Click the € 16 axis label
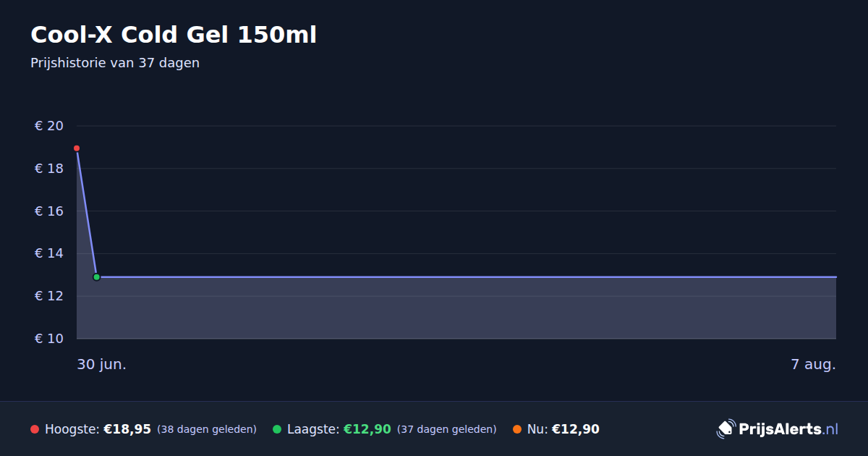Image resolution: width=868 pixels, height=456 pixels. (x=49, y=211)
